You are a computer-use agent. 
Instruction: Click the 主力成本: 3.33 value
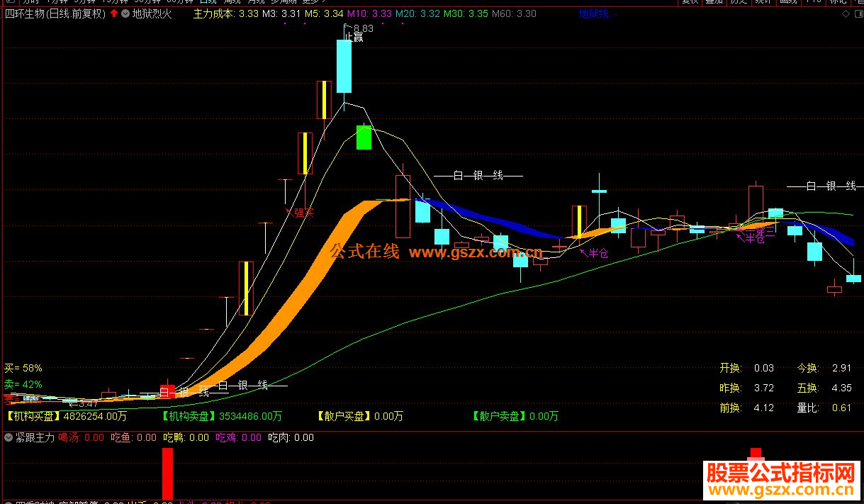click(x=226, y=13)
